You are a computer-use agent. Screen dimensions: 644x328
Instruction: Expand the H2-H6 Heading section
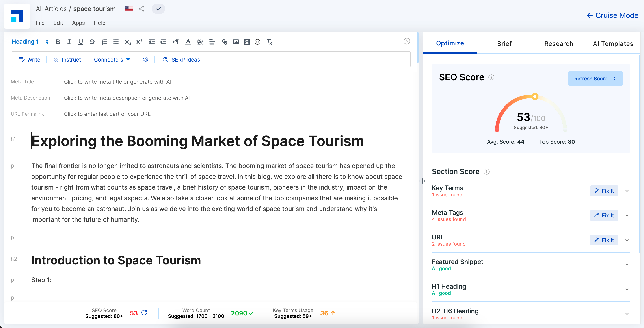click(x=627, y=314)
